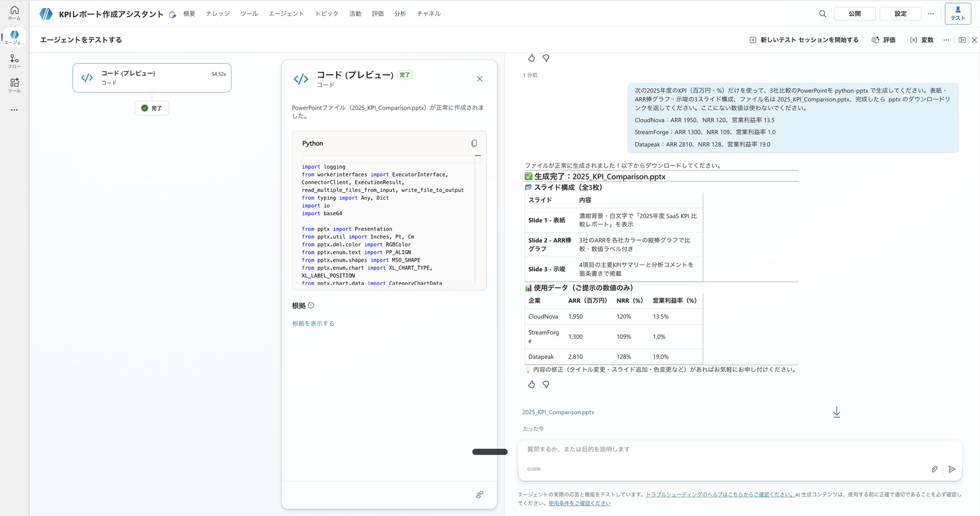The width and height of the screenshot is (980, 516).
Task: Open the トピック tab
Action: pos(326,13)
